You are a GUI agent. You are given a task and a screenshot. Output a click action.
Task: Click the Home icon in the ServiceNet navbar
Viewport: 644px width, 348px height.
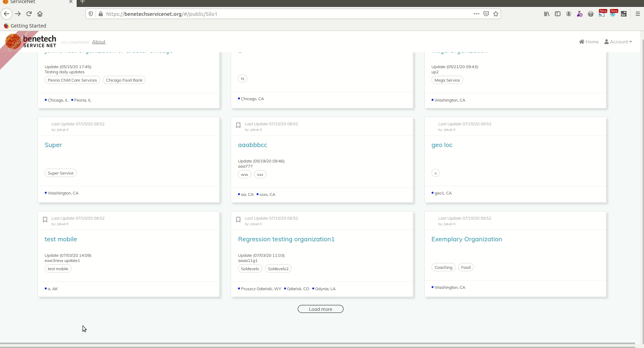tap(589, 42)
